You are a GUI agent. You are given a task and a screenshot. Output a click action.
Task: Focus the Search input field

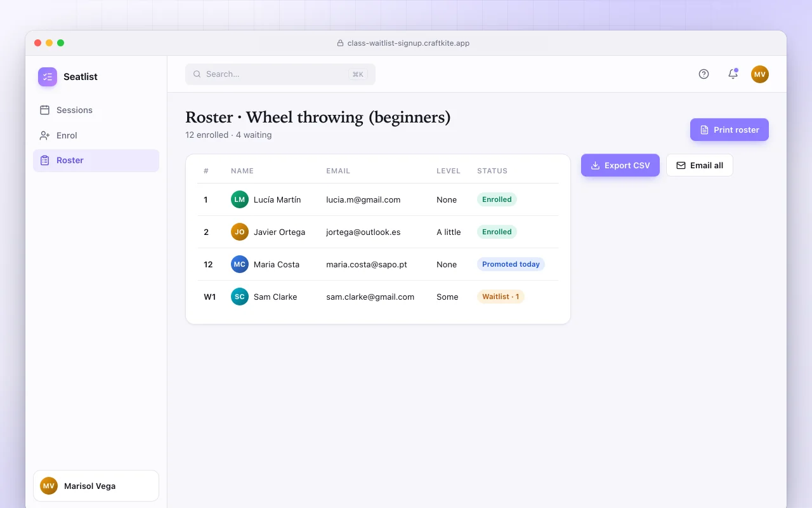[280, 74]
